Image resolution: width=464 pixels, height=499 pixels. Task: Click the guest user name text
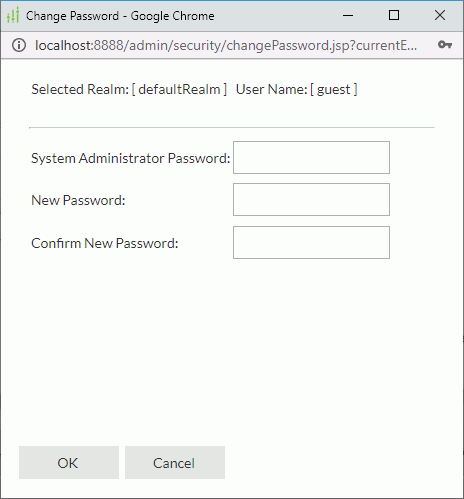(x=334, y=90)
